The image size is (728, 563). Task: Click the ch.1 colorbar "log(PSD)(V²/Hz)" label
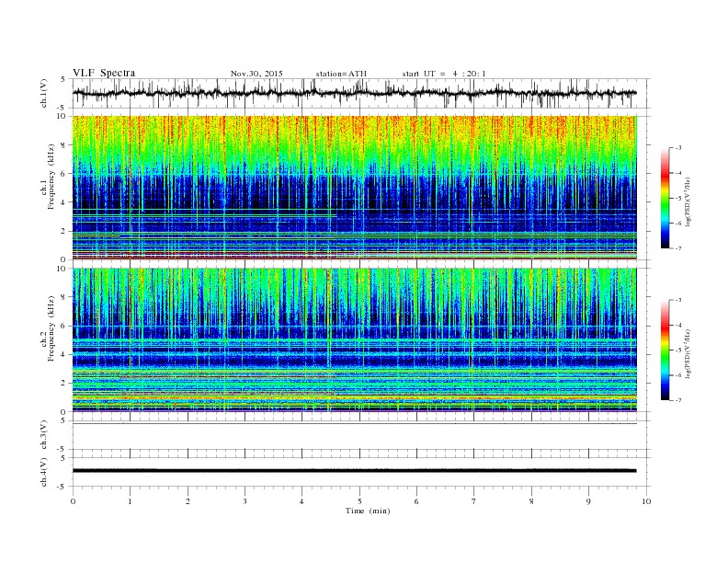tap(688, 201)
